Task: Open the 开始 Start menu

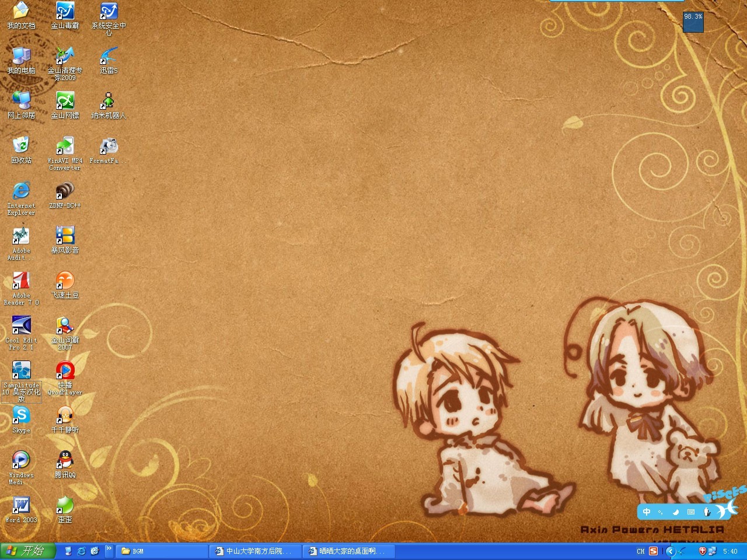Action: tap(27, 551)
